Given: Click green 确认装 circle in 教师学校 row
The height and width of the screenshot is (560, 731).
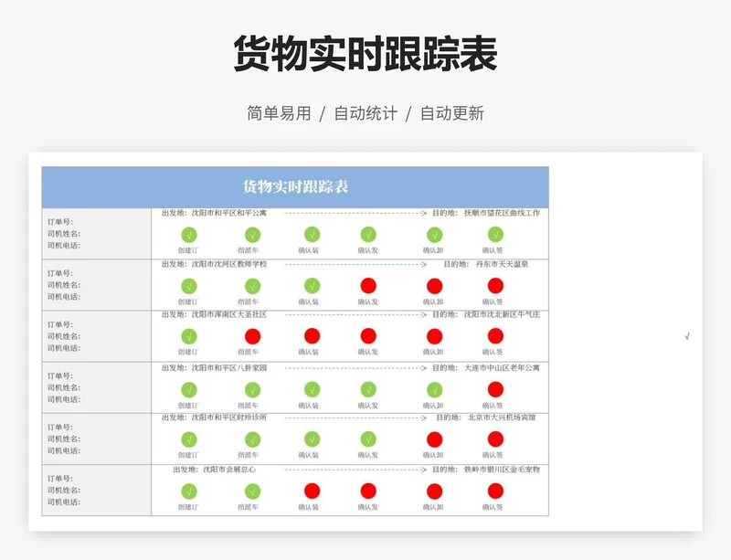Looking at the screenshot, I should (312, 286).
